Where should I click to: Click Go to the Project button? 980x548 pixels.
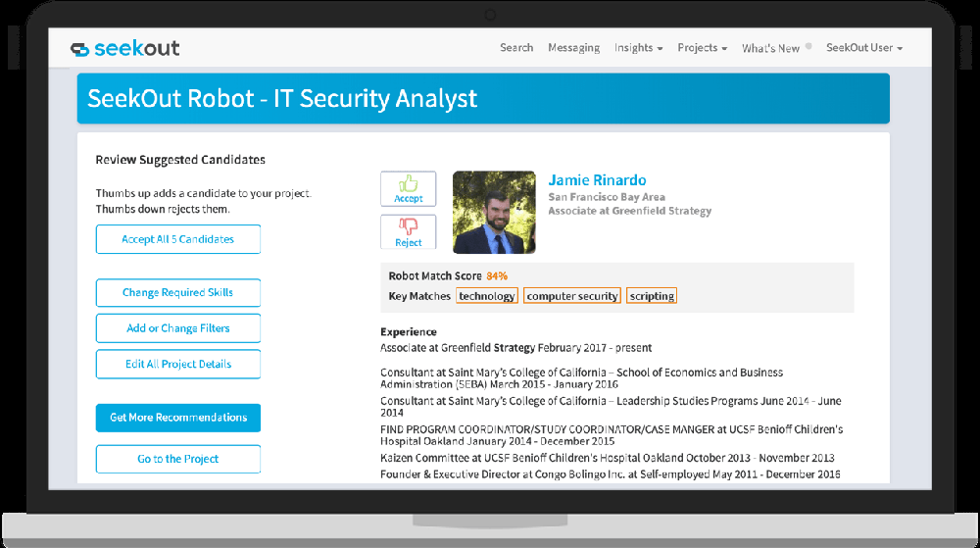click(178, 459)
